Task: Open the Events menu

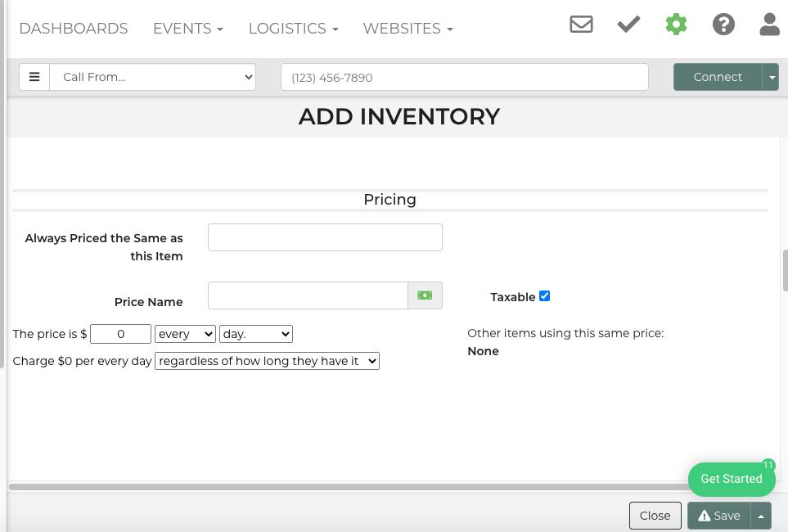Action: point(188,29)
